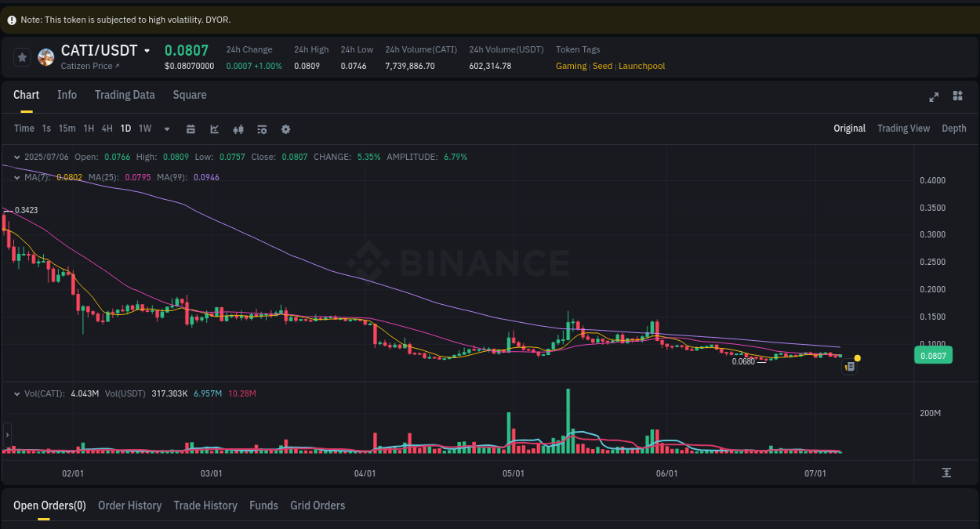Click the order edit icon near the latest candle

pyautogui.click(x=849, y=366)
